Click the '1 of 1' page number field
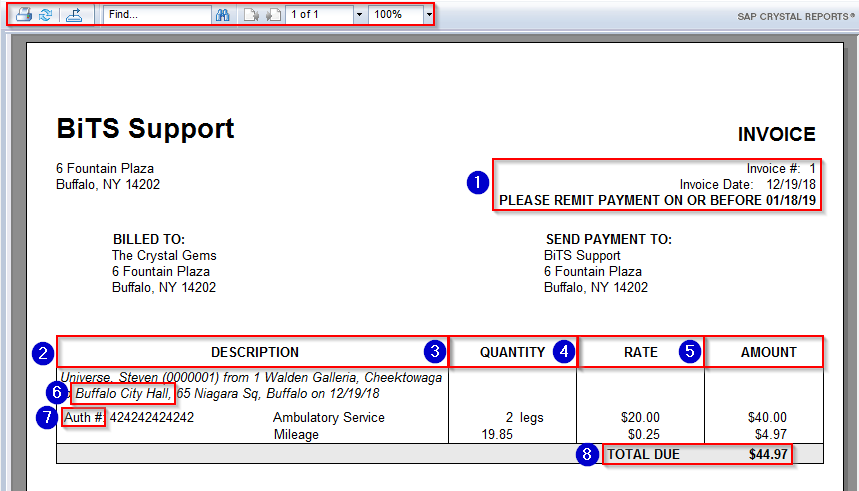859x491 pixels. [320, 15]
